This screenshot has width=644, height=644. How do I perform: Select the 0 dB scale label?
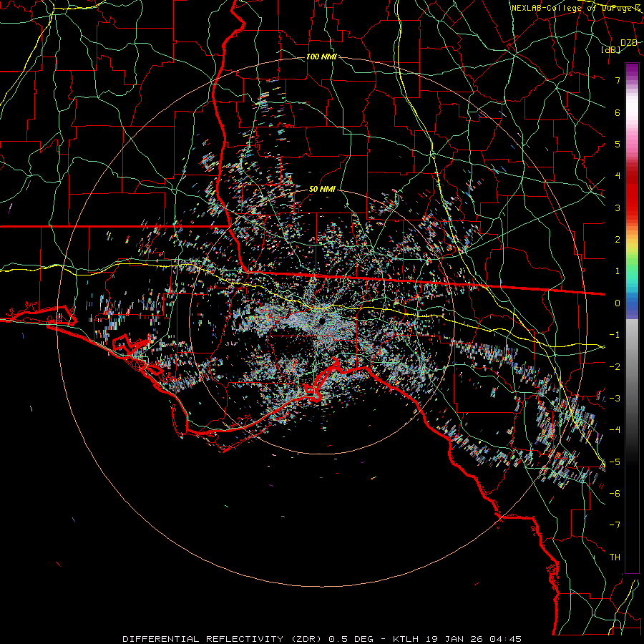click(618, 303)
